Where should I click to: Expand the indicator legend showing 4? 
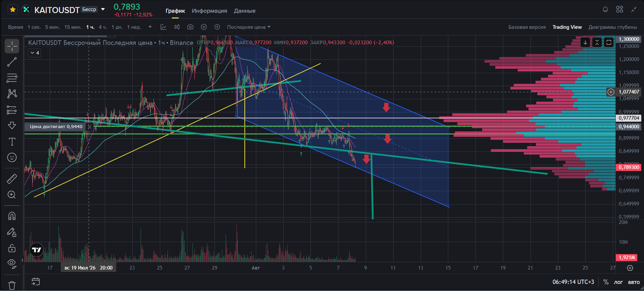(x=35, y=53)
